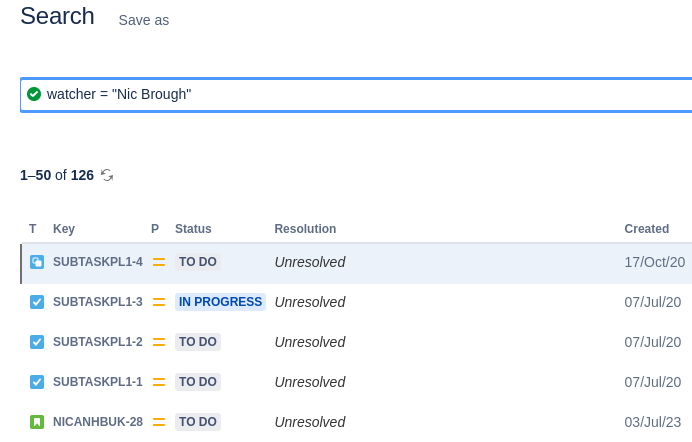Click the task type icon for SUBTASKPL1-2

tap(37, 342)
